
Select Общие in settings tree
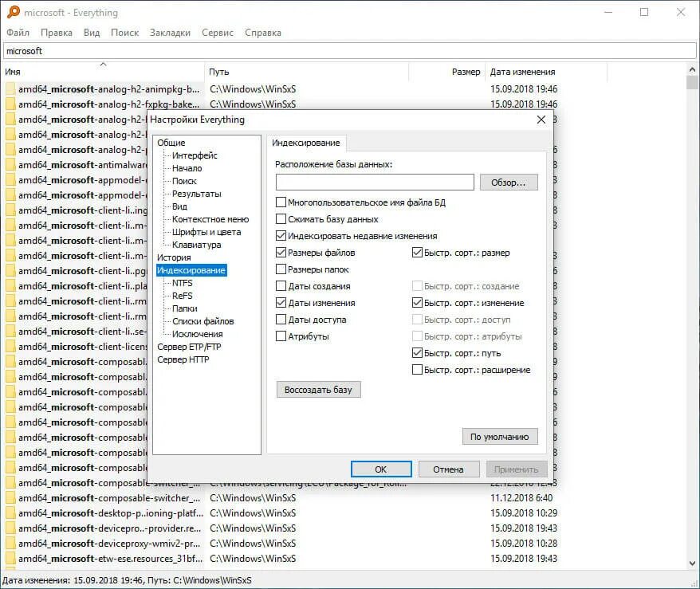coord(171,143)
